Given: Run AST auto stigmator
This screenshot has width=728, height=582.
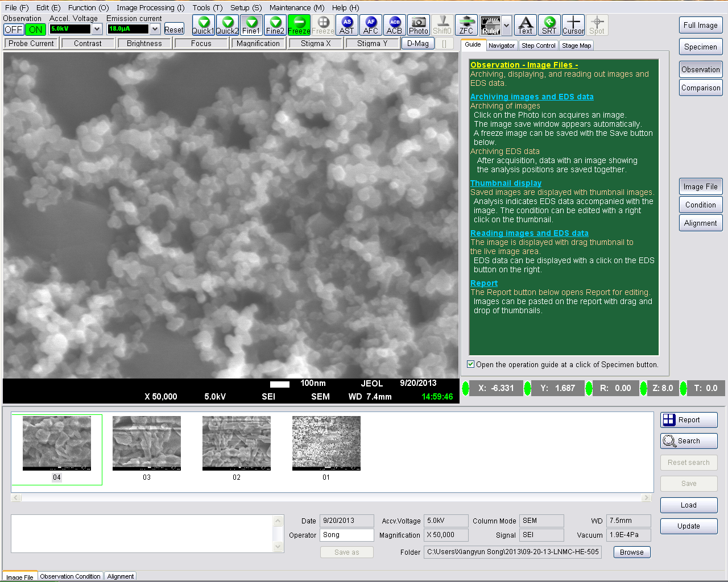Looking at the screenshot, I should (x=346, y=25).
